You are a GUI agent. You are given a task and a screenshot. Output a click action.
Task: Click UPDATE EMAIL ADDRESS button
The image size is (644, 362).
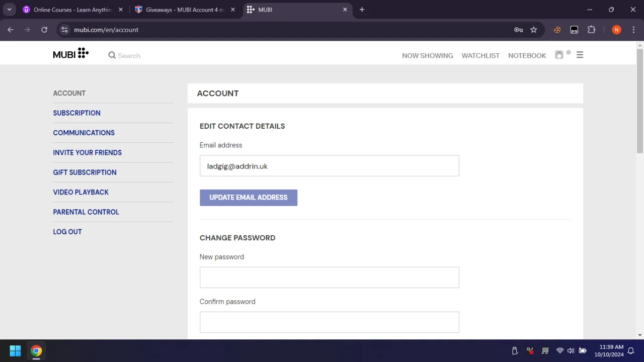249,198
